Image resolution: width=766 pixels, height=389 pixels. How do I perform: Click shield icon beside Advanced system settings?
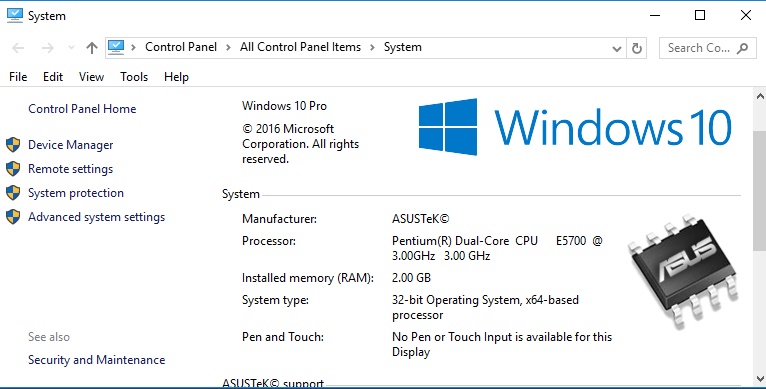(x=13, y=216)
